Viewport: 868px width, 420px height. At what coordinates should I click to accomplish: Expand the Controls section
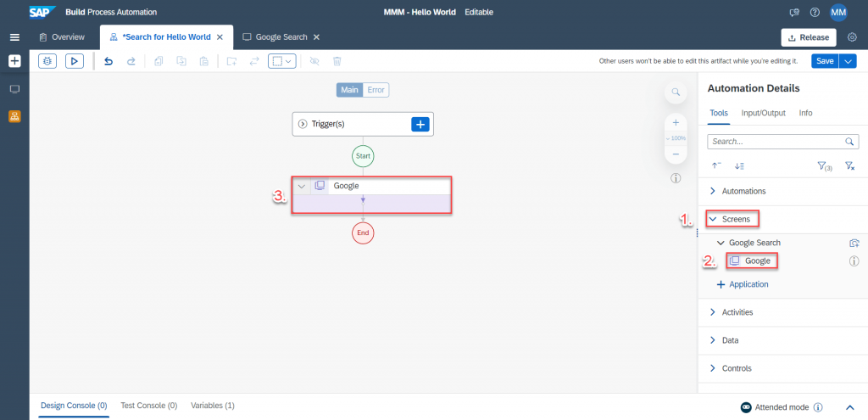713,368
